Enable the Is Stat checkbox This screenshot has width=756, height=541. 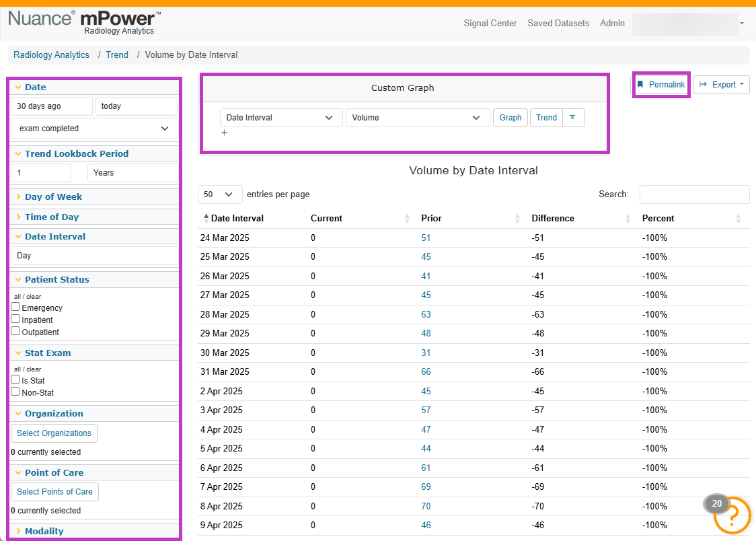[x=15, y=380]
